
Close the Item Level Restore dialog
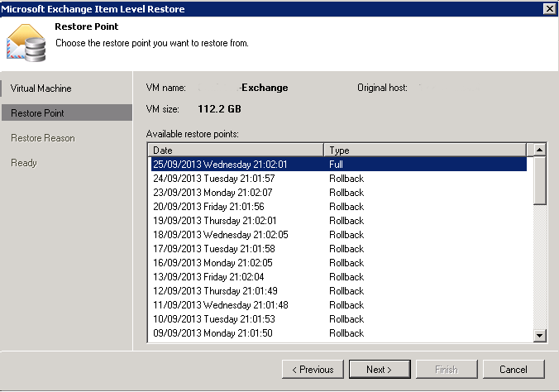(549, 8)
